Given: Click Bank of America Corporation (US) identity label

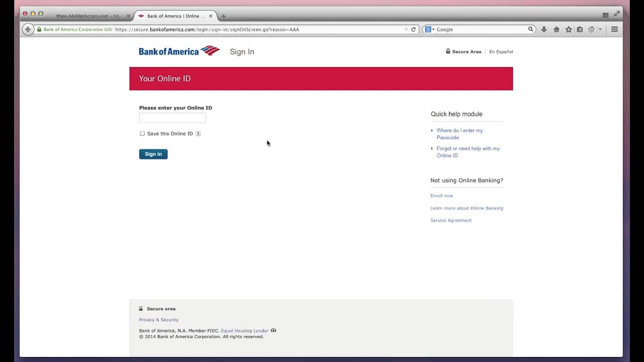Looking at the screenshot, I should point(78,30).
